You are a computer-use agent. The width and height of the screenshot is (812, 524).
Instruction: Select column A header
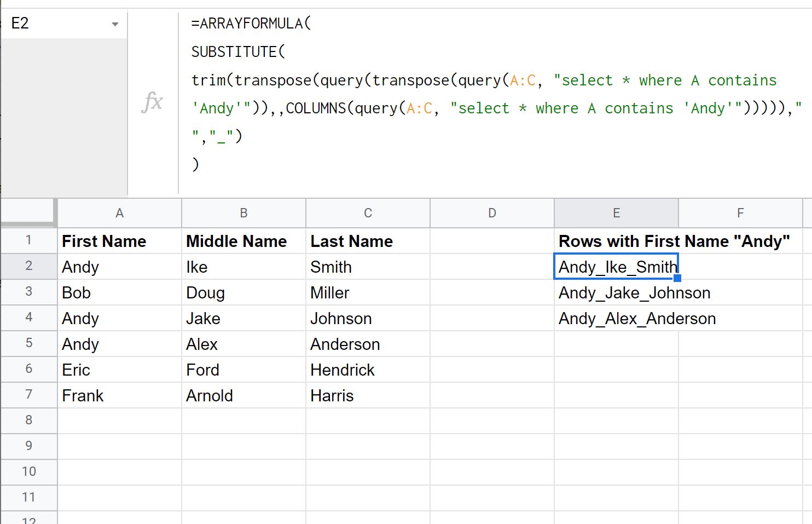click(x=119, y=213)
